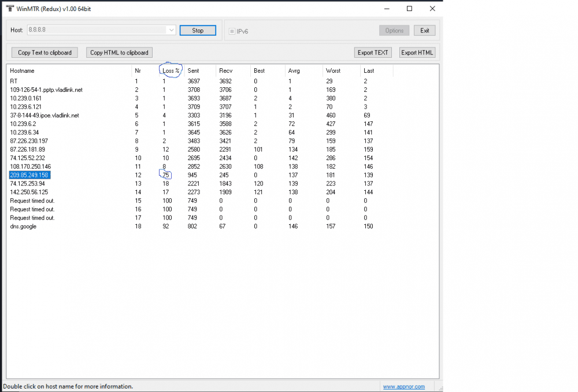Viewport: 578px width, 392px height.
Task: Open the www.appnor.com link
Action: 403,387
